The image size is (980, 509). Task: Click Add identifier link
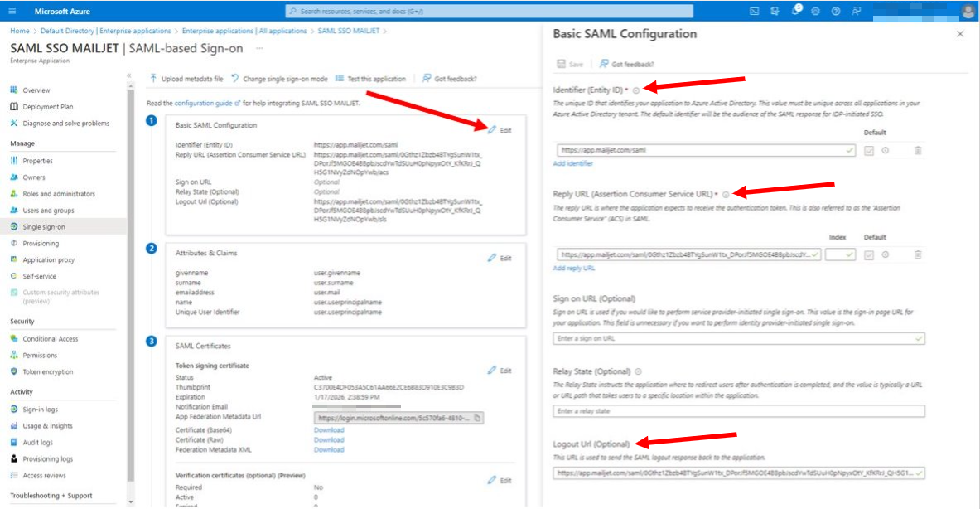[572, 163]
